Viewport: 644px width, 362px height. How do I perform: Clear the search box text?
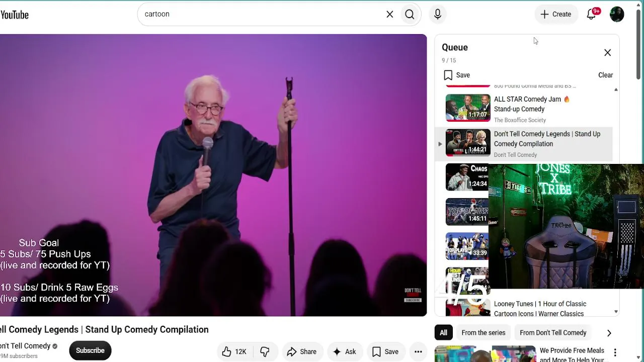[390, 14]
